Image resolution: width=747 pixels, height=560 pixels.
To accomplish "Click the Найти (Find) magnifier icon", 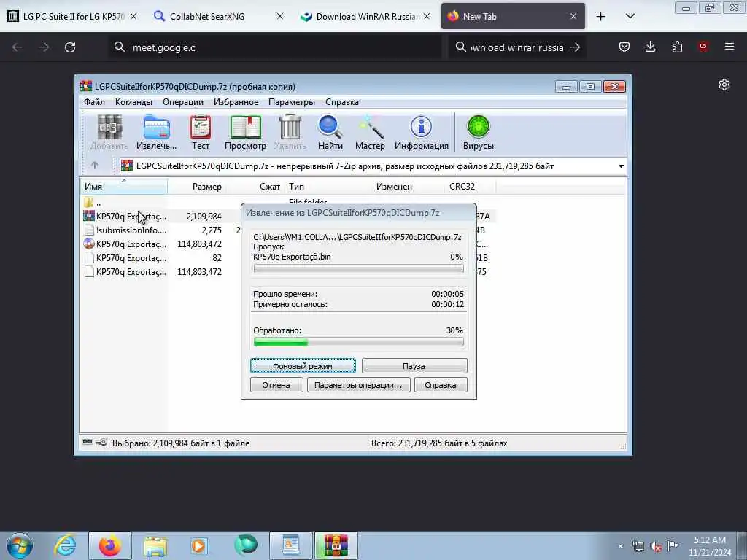I will coord(330,133).
